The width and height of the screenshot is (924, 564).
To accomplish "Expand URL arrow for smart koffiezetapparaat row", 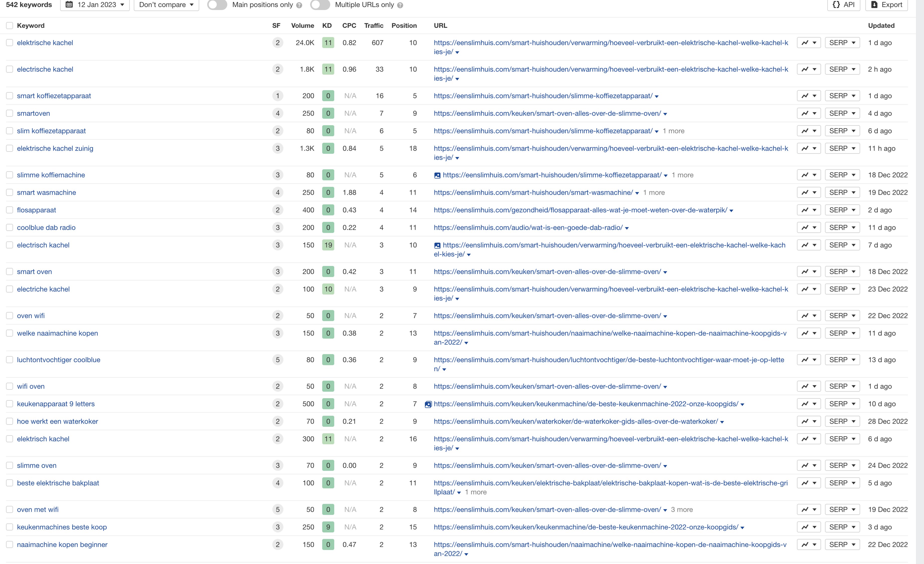I will pyautogui.click(x=657, y=97).
